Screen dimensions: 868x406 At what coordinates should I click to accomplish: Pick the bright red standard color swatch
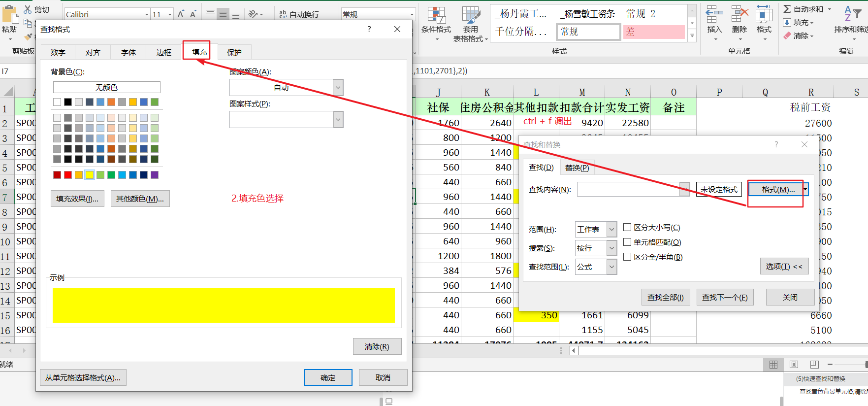click(x=68, y=174)
